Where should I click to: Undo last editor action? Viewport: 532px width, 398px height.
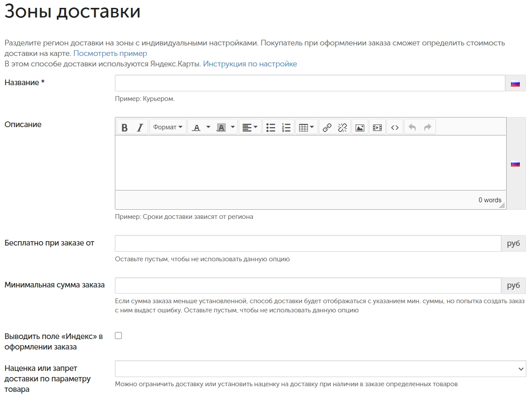pyautogui.click(x=412, y=128)
